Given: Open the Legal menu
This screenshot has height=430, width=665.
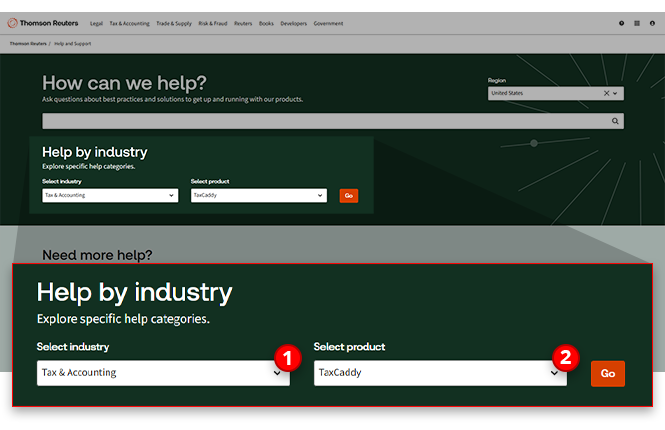Looking at the screenshot, I should (x=96, y=23).
